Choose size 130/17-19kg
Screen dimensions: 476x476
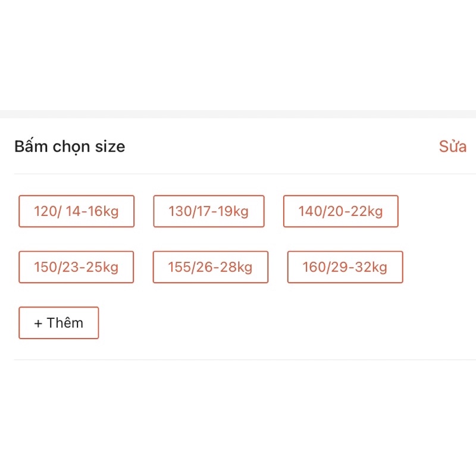pyautogui.click(x=209, y=211)
